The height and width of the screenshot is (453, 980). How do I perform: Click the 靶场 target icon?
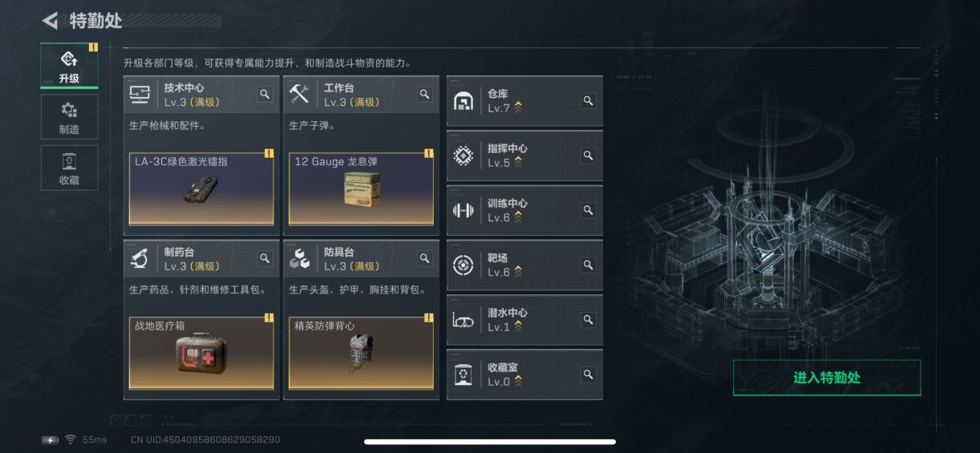pyautogui.click(x=464, y=265)
